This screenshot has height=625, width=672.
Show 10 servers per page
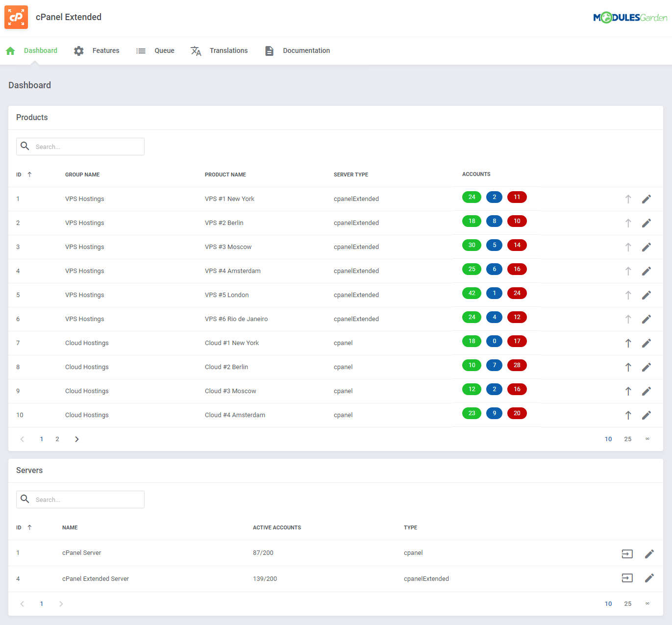click(x=608, y=604)
